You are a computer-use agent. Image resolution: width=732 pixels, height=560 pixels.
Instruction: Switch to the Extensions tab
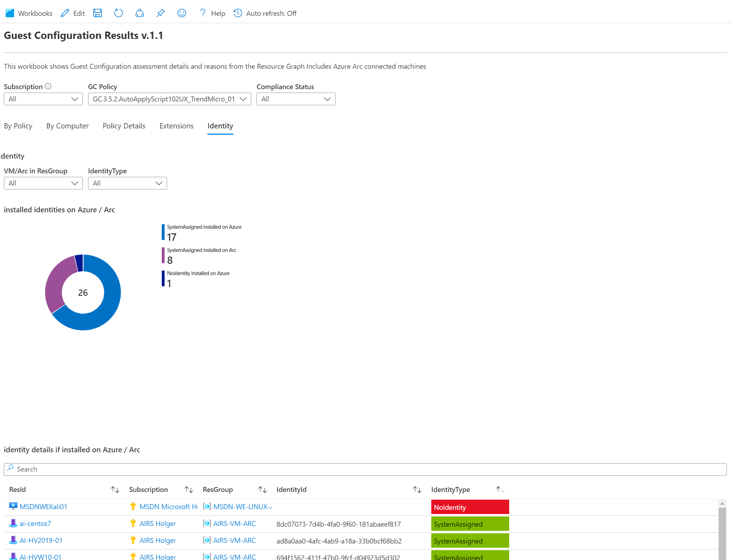pos(177,126)
